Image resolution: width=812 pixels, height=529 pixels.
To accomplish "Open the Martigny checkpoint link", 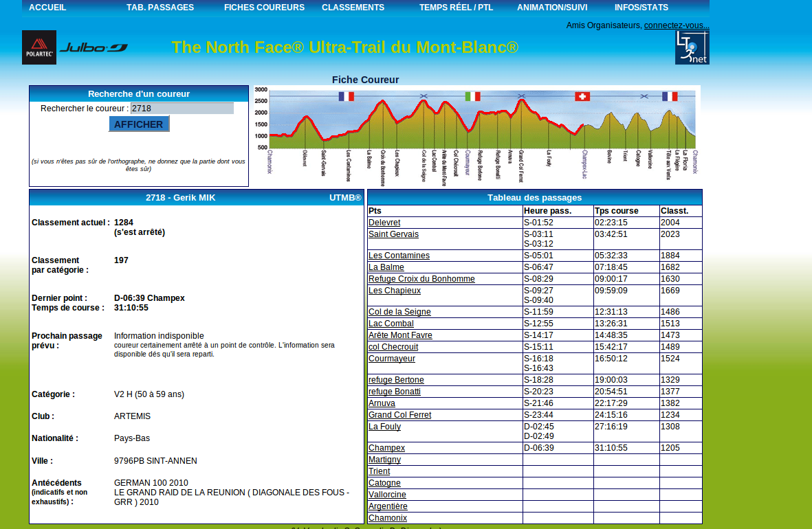I will pyautogui.click(x=385, y=460).
